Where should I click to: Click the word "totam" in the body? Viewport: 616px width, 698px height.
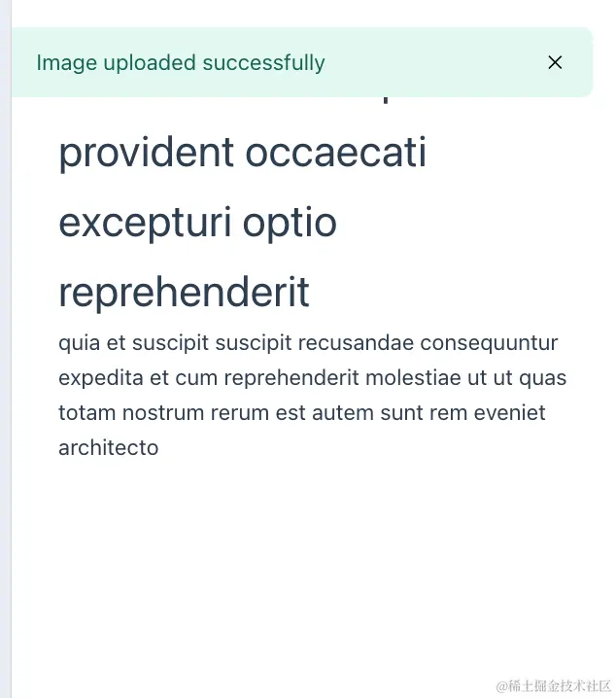(x=87, y=413)
